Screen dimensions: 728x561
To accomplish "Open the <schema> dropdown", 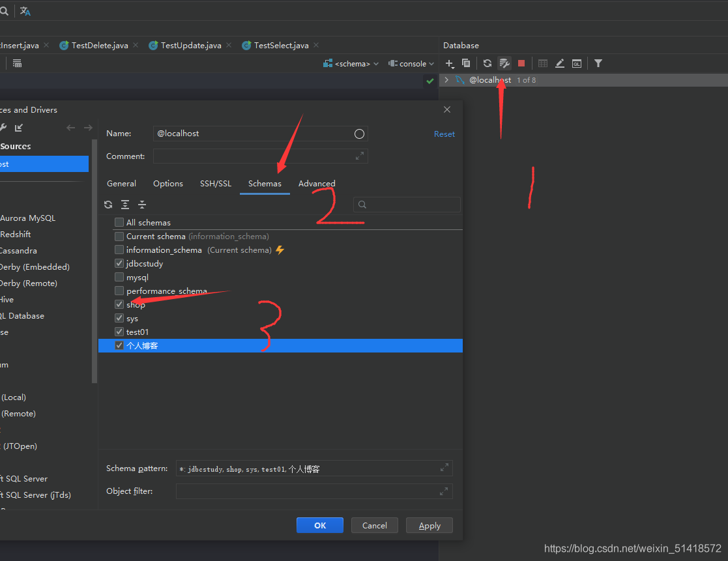I will point(351,64).
